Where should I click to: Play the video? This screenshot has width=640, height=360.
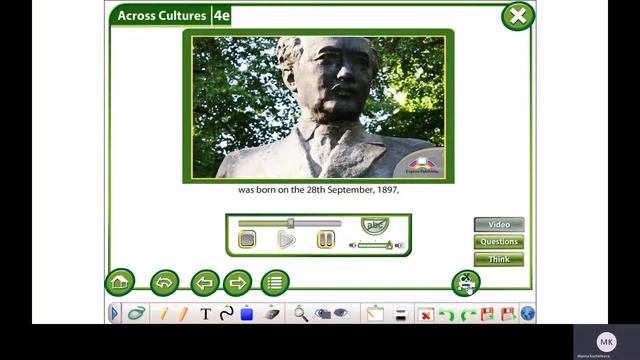286,239
